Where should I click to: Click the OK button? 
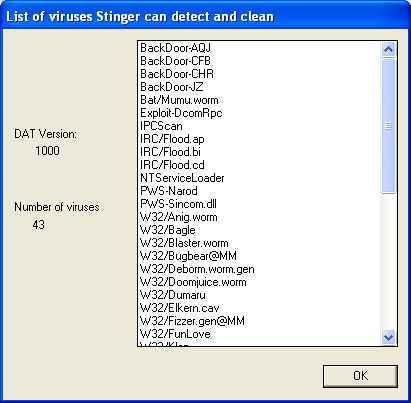(360, 376)
